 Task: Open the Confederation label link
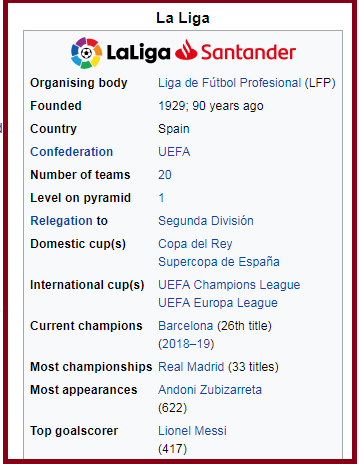coord(71,152)
